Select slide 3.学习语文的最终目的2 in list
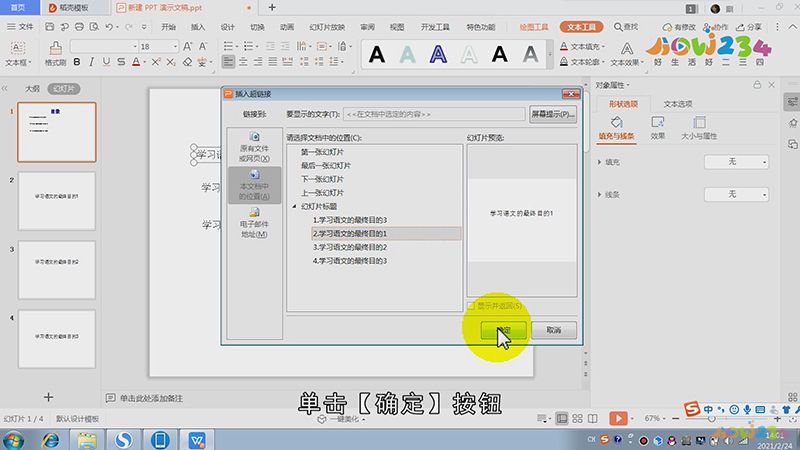This screenshot has width=800, height=450. coord(350,247)
